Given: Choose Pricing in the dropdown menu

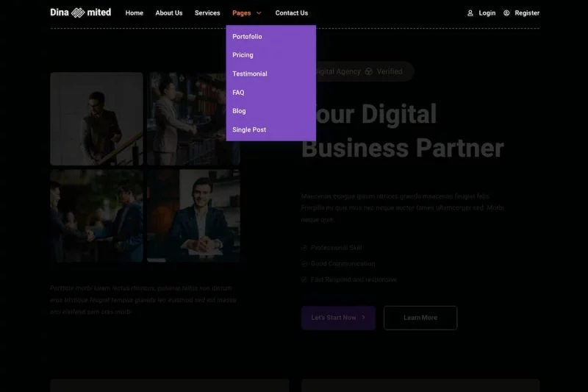Looking at the screenshot, I should tap(243, 55).
